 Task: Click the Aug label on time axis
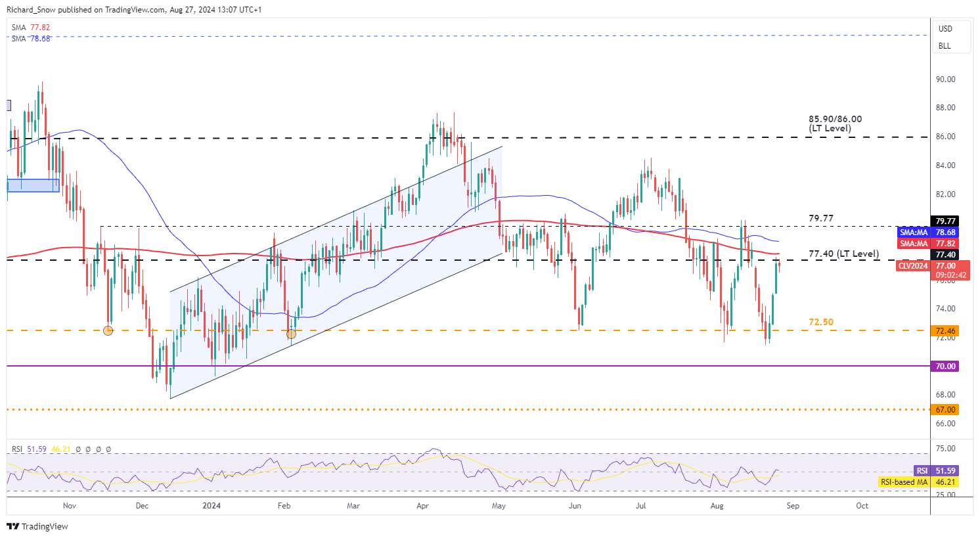(x=717, y=506)
